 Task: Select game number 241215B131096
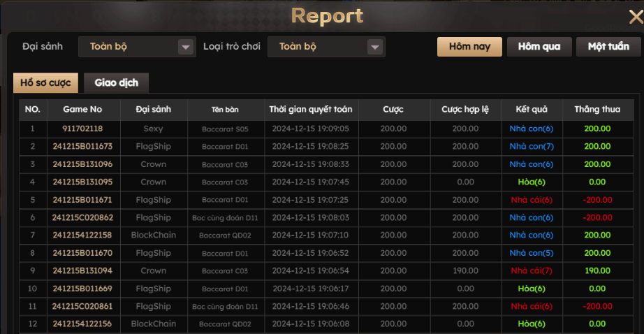82,164
